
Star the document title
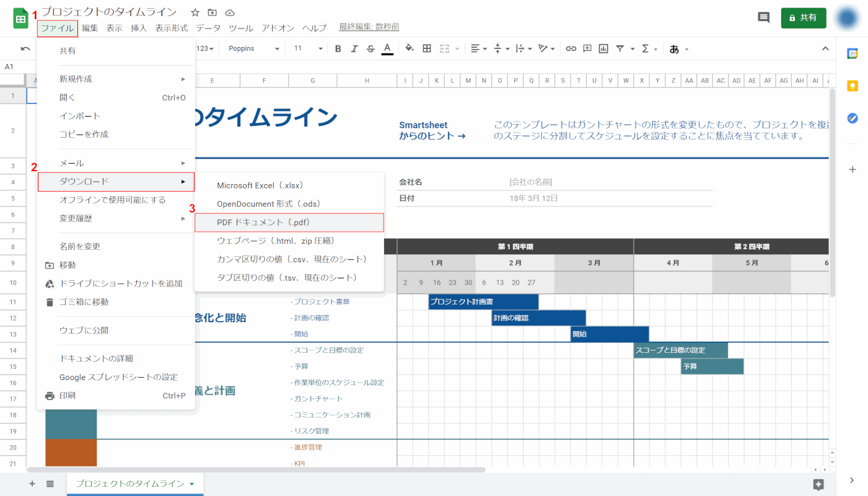(195, 12)
